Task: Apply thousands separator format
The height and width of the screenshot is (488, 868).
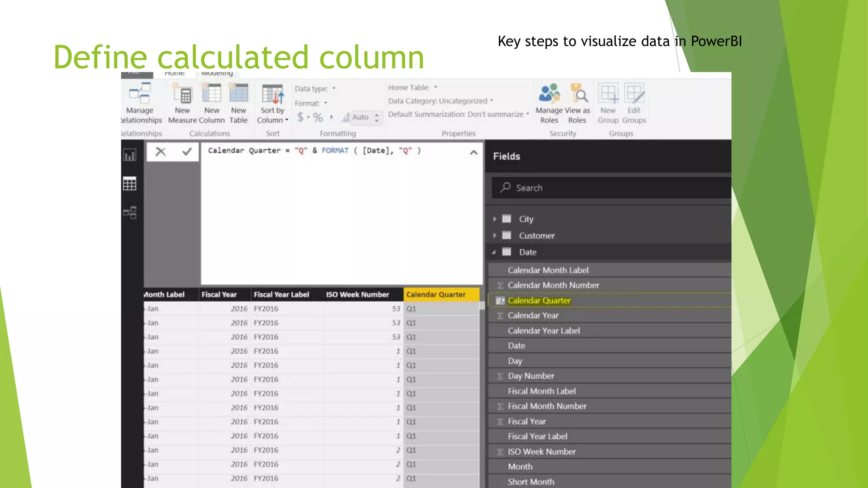Action: point(331,117)
